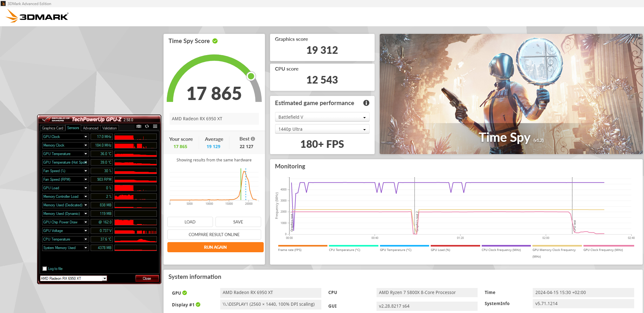
Task: Click the AMD Ryzen 7 5800X CPU field
Action: [427, 292]
